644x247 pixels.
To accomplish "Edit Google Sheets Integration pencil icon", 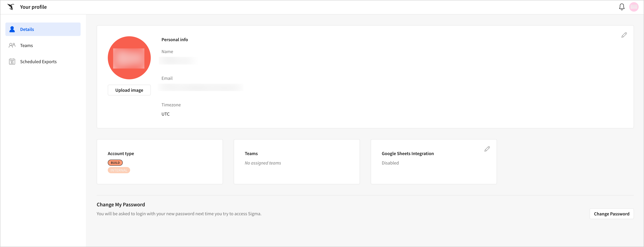I will (x=487, y=149).
